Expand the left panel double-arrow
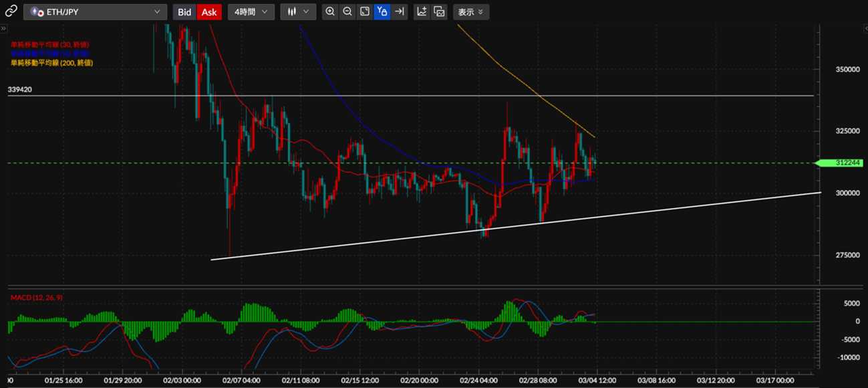This screenshot has height=388, width=868. [3, 29]
